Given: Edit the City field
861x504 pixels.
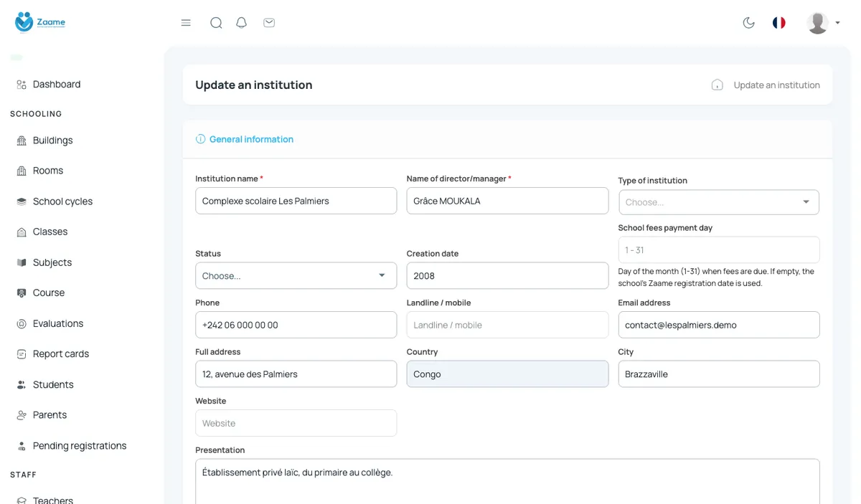Looking at the screenshot, I should click(719, 374).
